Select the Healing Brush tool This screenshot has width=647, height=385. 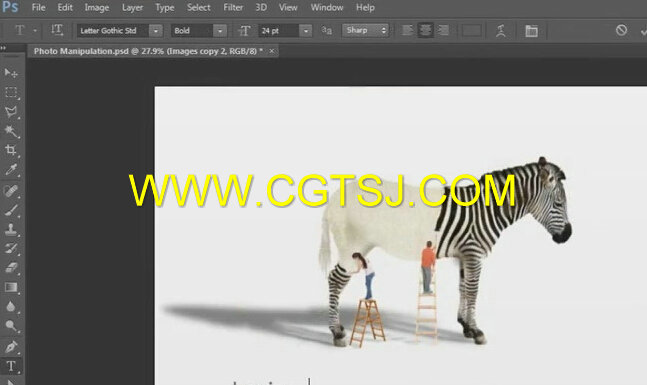click(11, 190)
